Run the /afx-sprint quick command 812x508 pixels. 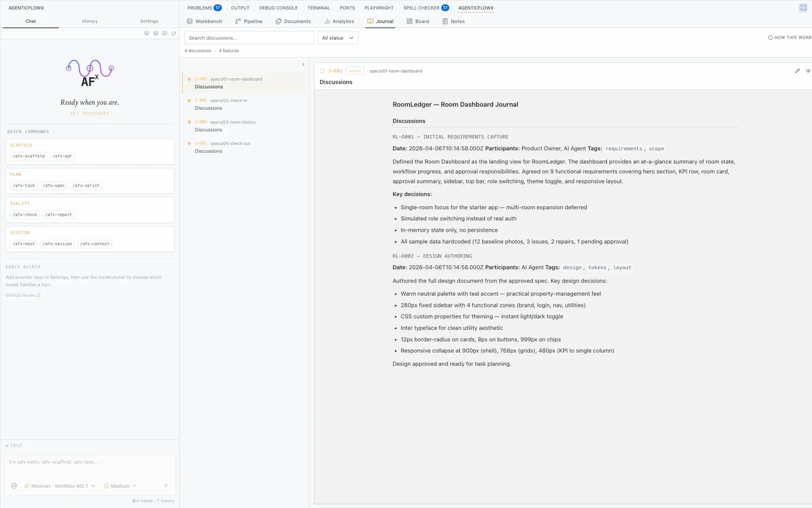(86, 185)
